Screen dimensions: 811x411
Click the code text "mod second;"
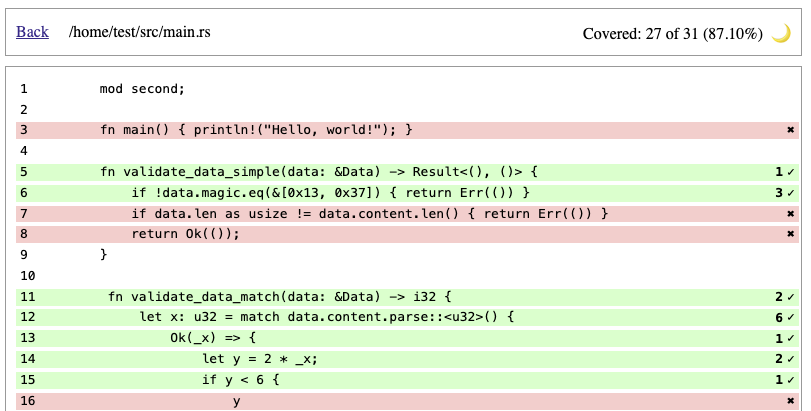click(x=142, y=89)
